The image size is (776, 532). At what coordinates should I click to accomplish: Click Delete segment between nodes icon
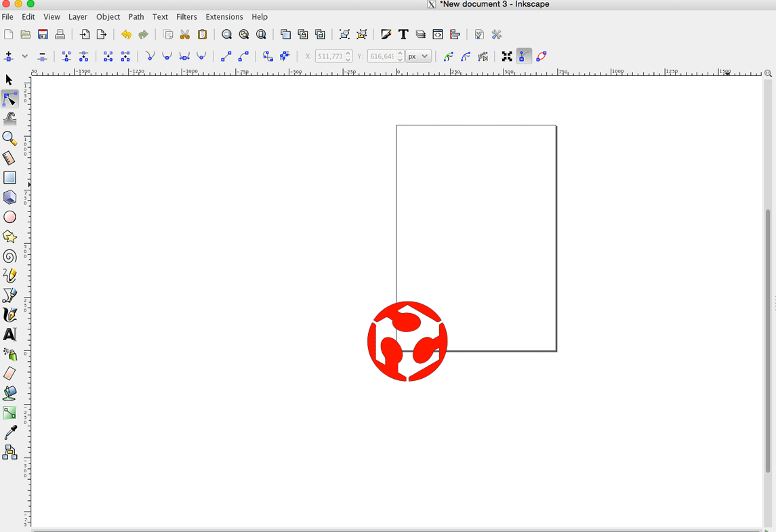125,56
